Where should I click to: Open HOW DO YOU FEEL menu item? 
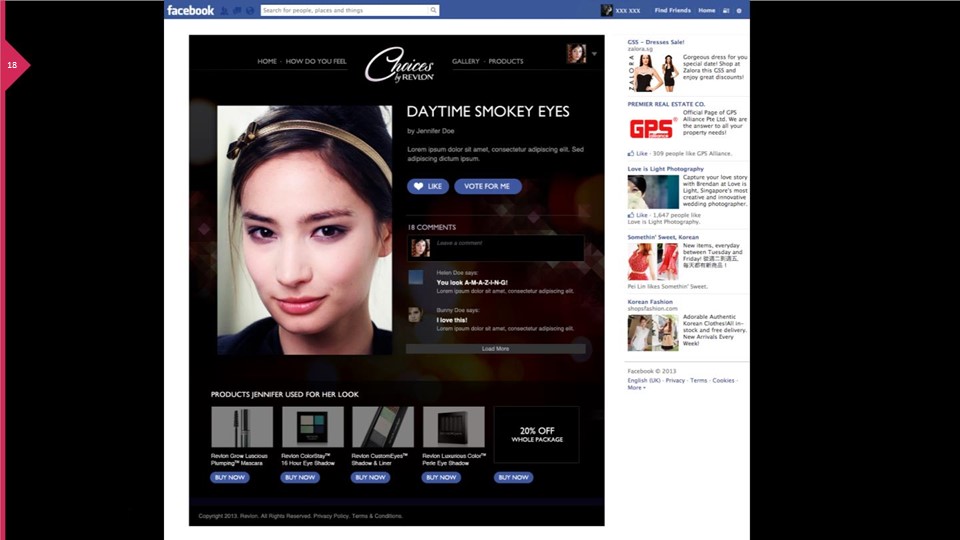[x=316, y=61]
